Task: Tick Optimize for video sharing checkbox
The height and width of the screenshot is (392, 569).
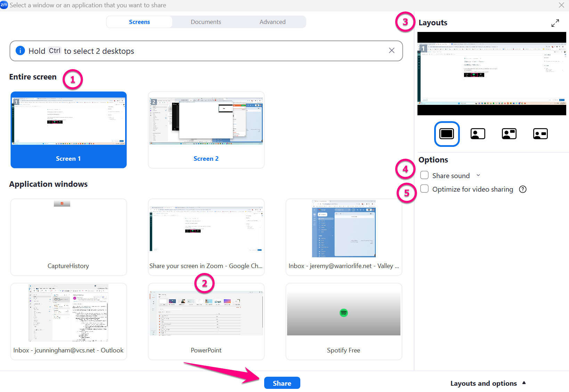Action: 424,189
